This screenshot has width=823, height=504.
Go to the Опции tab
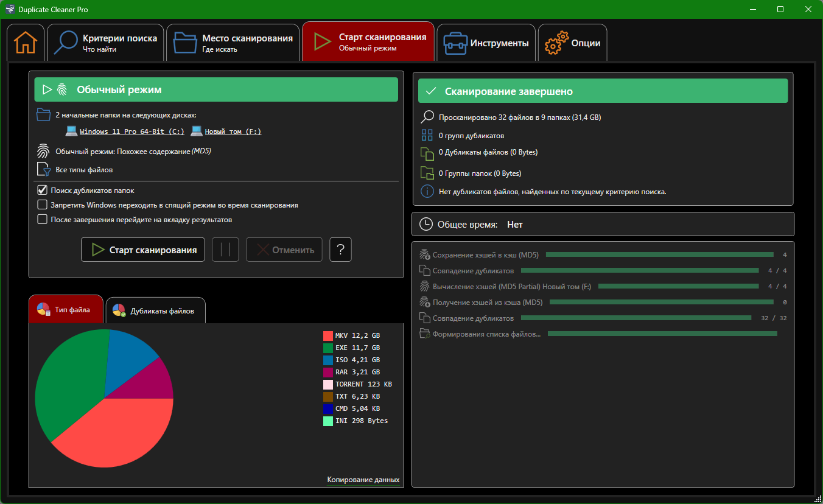tap(572, 43)
